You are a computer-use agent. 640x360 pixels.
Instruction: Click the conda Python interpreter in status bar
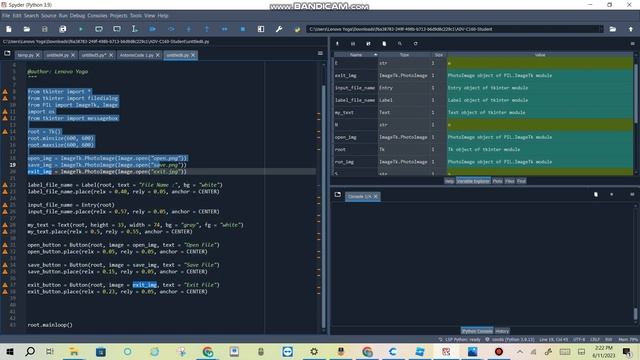tap(509, 340)
